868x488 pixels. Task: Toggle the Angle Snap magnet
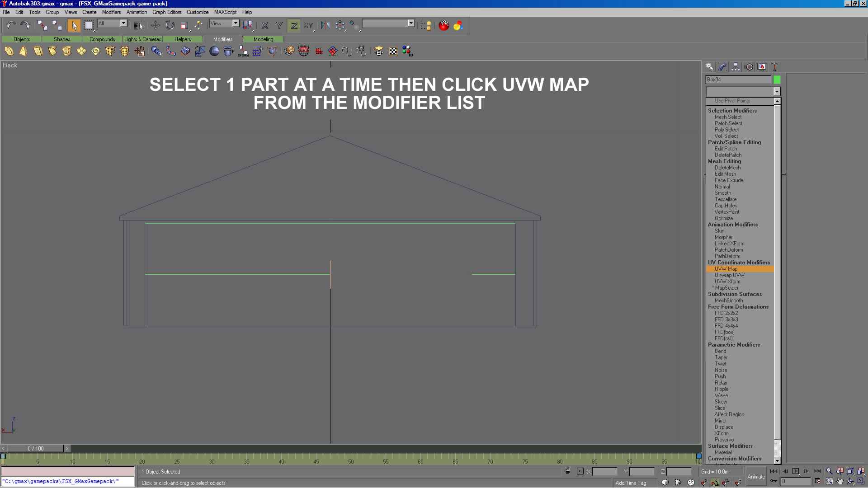[x=715, y=482]
